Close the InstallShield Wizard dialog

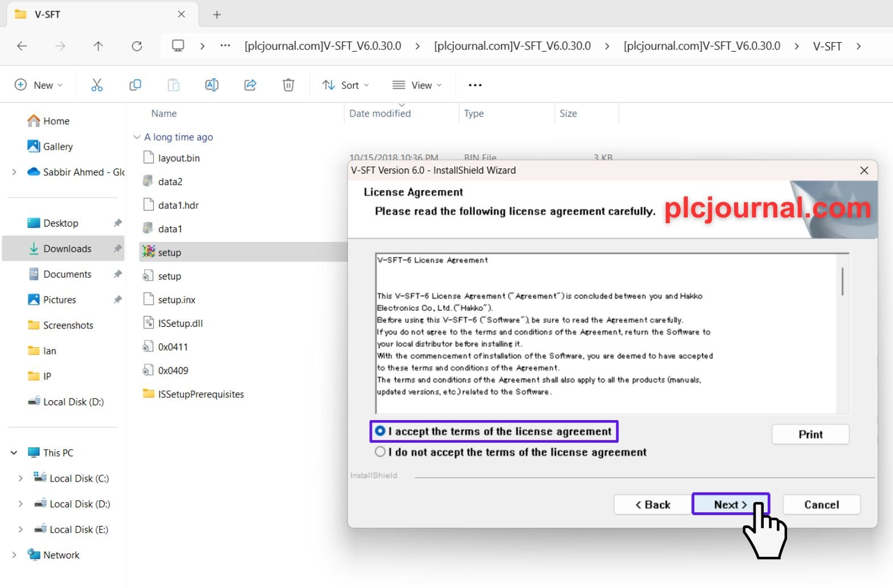click(x=864, y=170)
